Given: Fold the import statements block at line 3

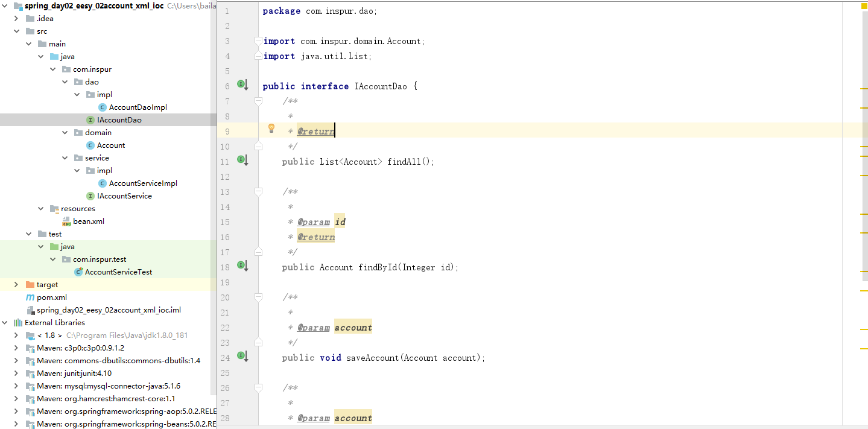Looking at the screenshot, I should pos(259,41).
